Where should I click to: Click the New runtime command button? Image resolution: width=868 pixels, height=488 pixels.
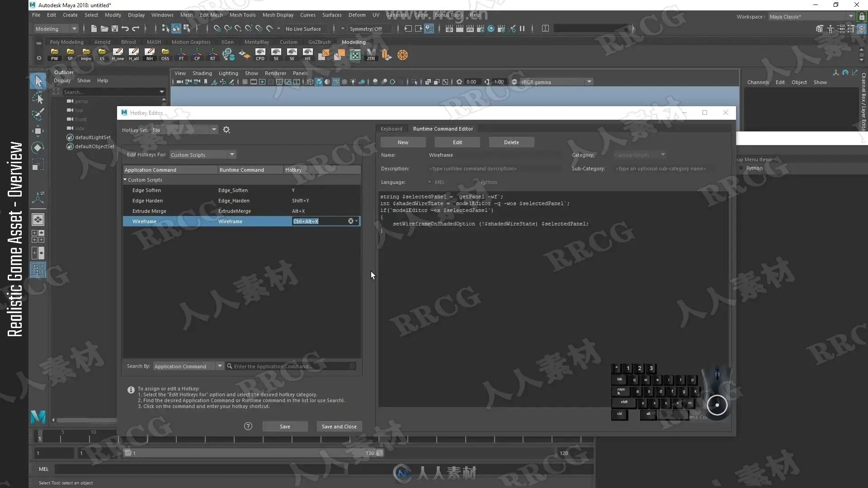coord(403,142)
